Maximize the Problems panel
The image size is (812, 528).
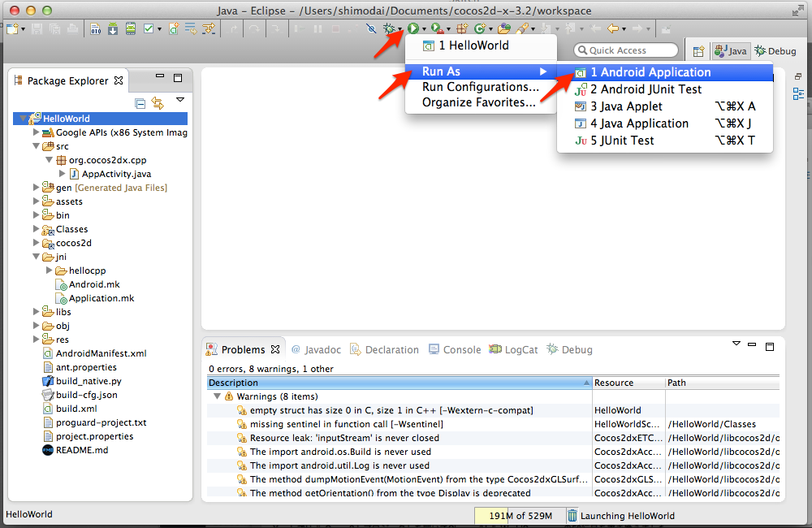770,347
